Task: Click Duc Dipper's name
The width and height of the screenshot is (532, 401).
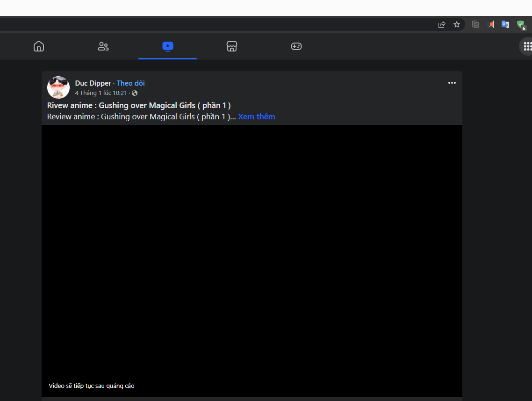Action: [x=93, y=83]
